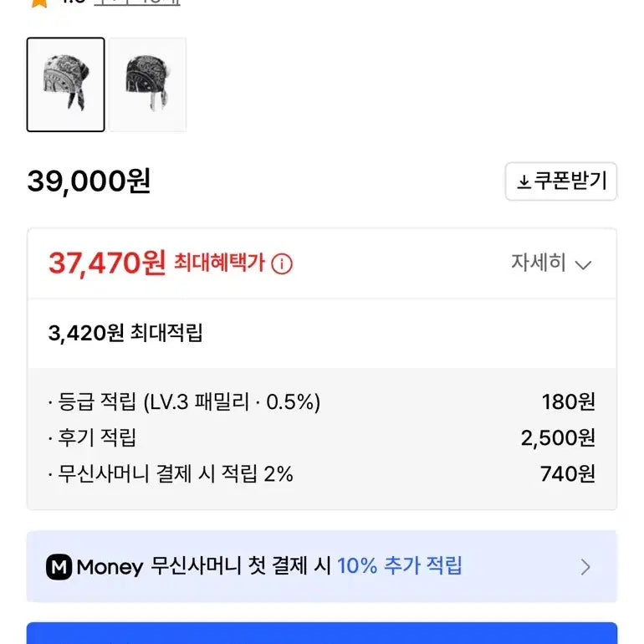644x644 pixels.
Task: Click the blue 10% 추가 적립 text
Action: tap(400, 566)
